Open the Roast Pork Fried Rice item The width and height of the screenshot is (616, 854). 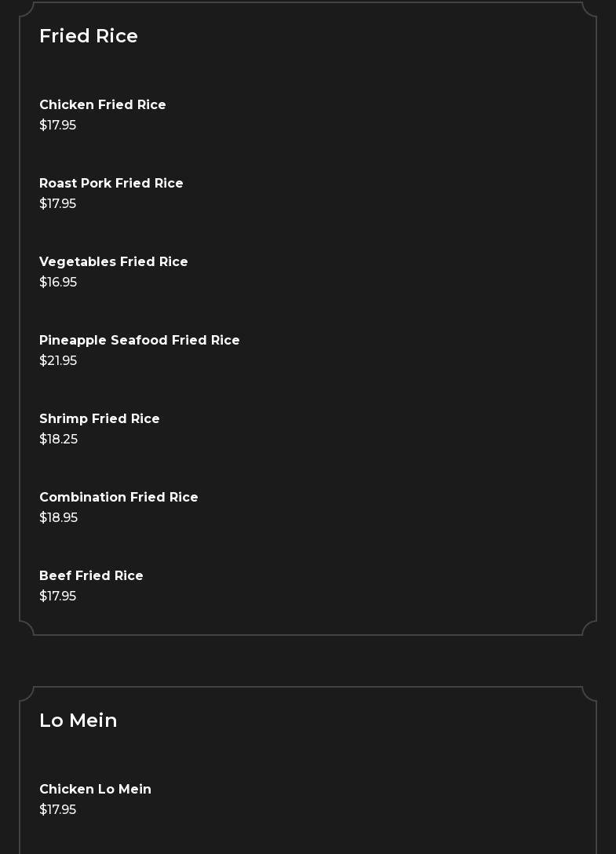pos(111,184)
